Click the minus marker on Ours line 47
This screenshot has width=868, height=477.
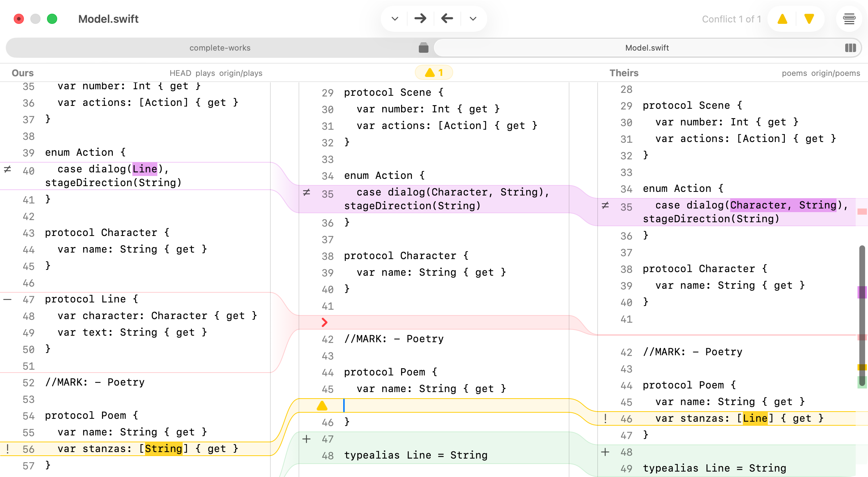coord(8,299)
